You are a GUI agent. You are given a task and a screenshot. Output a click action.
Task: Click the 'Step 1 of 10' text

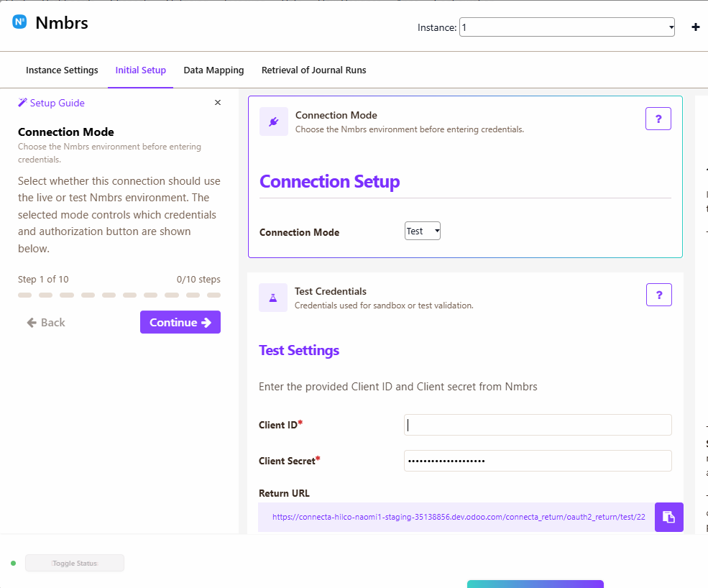(x=43, y=280)
